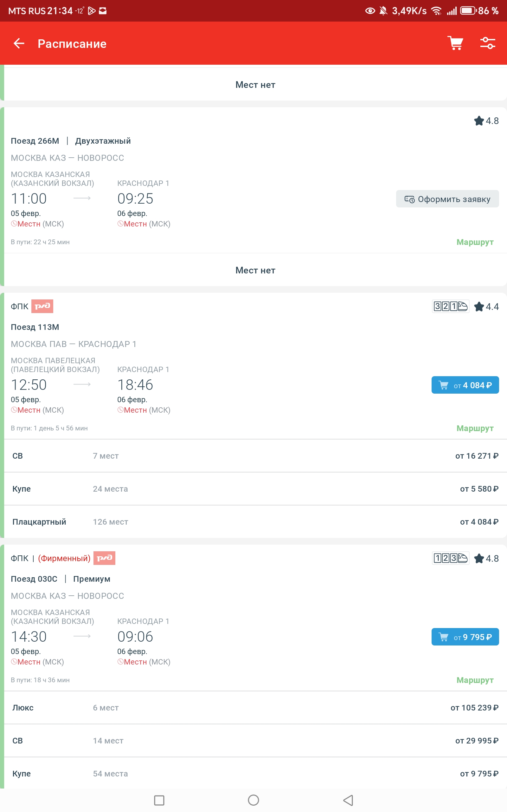Buy ticket from 9 795 ₽ button

tap(465, 637)
